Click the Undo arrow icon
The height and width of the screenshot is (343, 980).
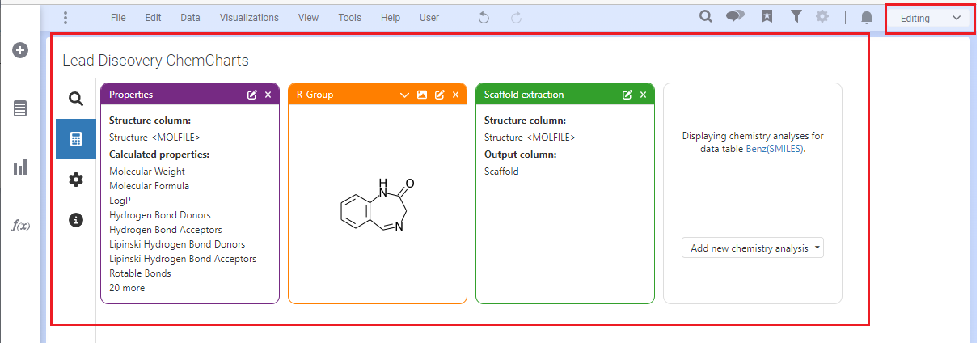pyautogui.click(x=484, y=17)
